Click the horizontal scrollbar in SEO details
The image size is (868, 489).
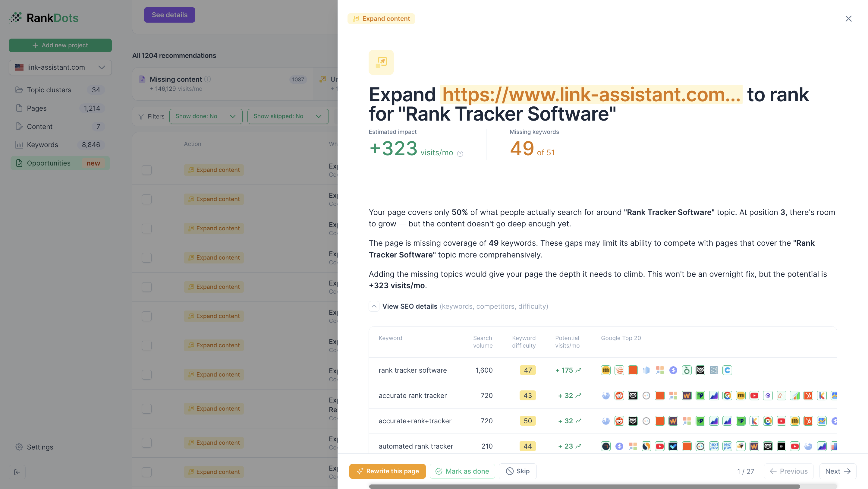pyautogui.click(x=584, y=486)
